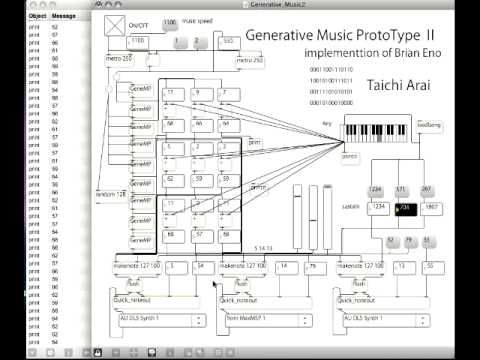This screenshot has width=480, height=360.
Task: Click the message box labeled 2
Action: tap(200, 42)
